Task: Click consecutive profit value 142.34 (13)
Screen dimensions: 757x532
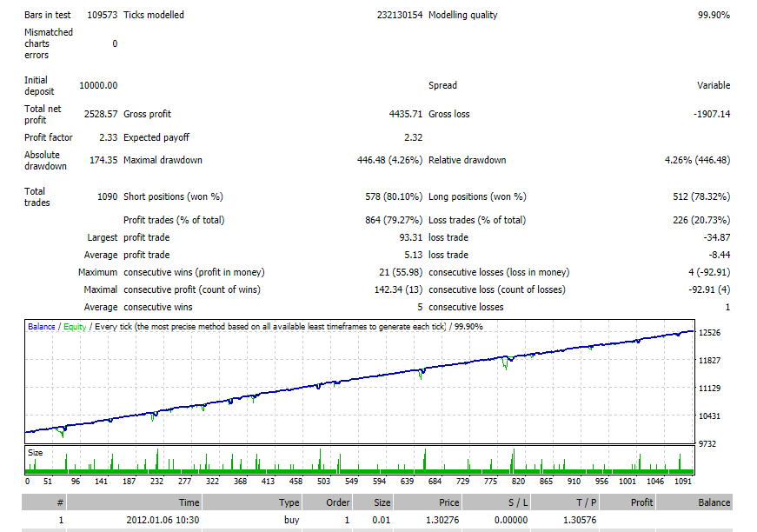Action: 398,289
